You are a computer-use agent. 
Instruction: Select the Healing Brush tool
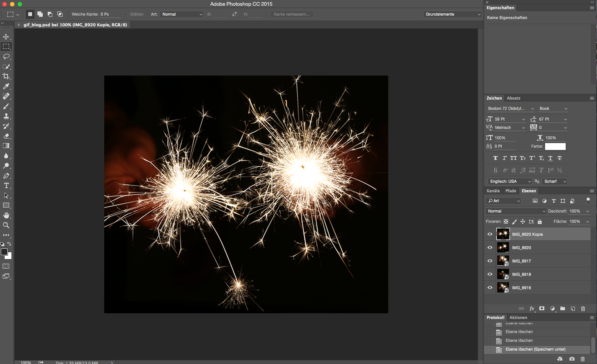point(6,96)
